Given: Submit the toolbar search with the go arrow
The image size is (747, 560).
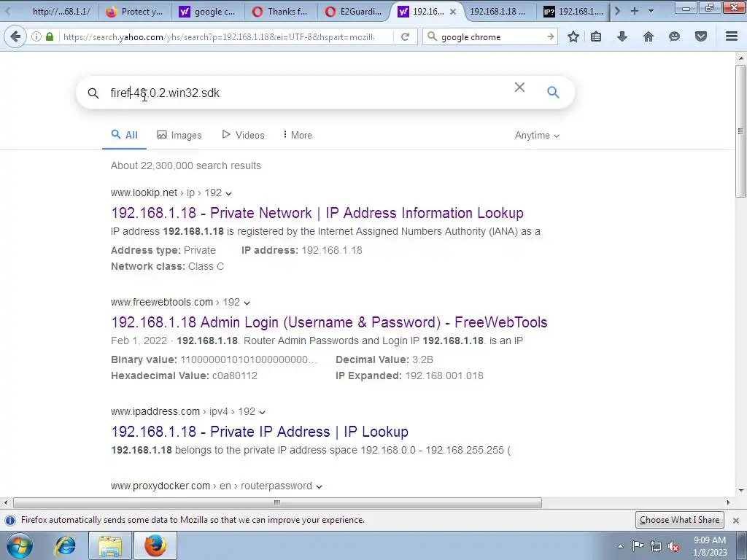Looking at the screenshot, I should [550, 36].
